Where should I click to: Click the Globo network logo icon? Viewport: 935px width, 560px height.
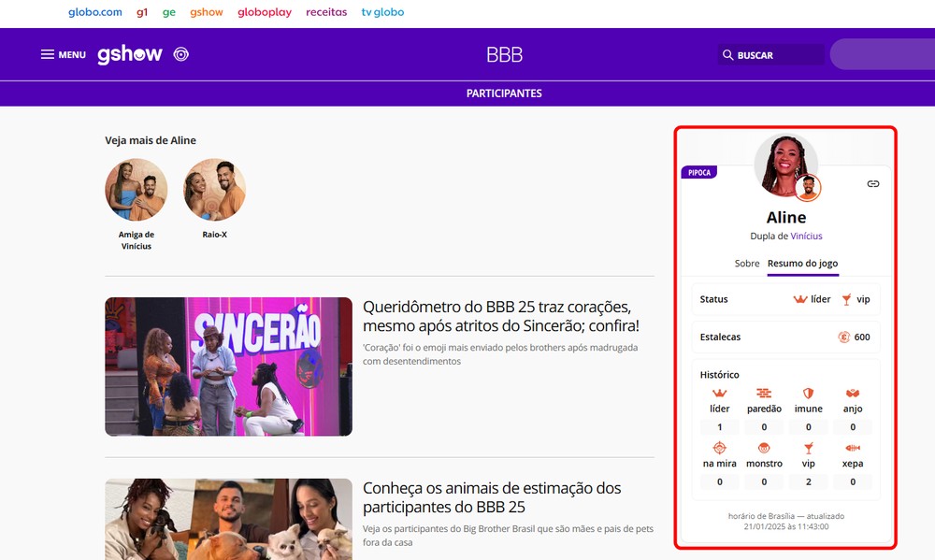click(x=181, y=55)
